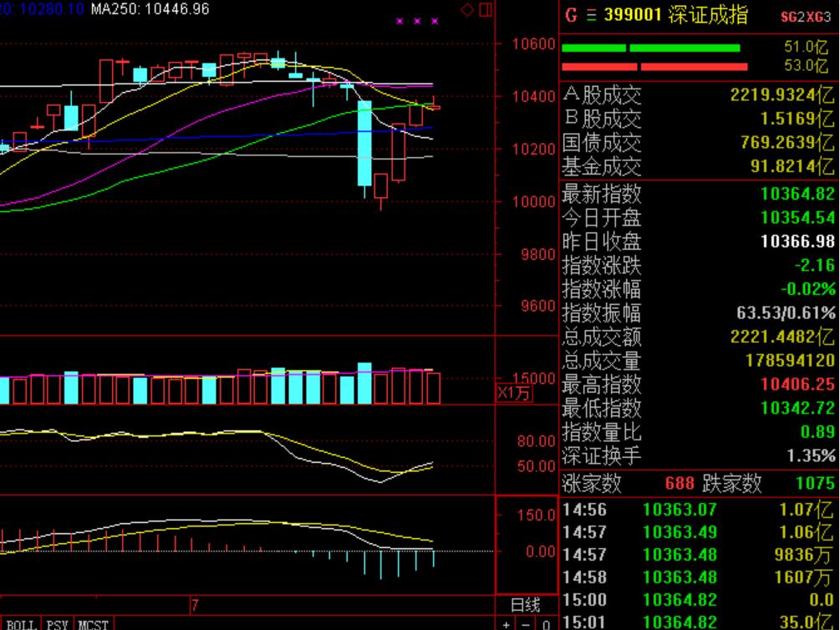Click the 51.0亿 buy volume value
This screenshot has height=630, width=840.
click(x=807, y=47)
